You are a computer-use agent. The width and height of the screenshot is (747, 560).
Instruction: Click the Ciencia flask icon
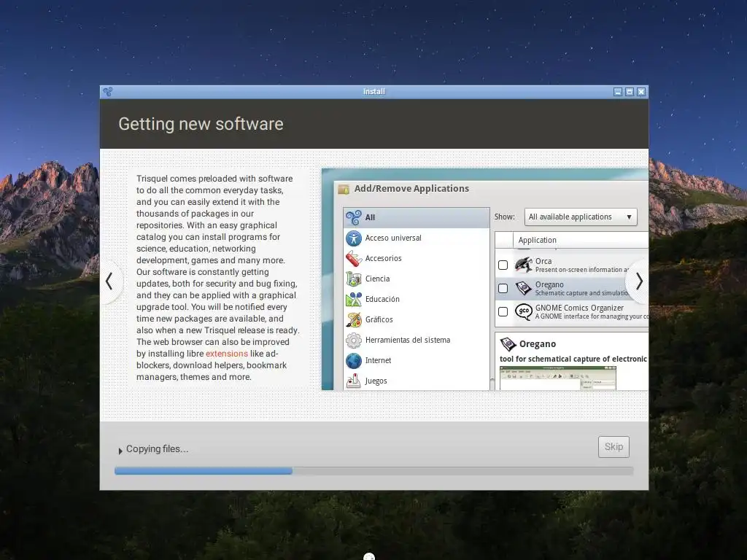point(354,279)
